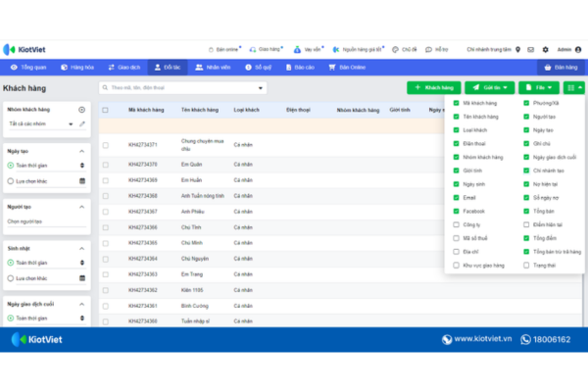
Task: Open the Sổ quỹ tab
Action: click(x=259, y=68)
